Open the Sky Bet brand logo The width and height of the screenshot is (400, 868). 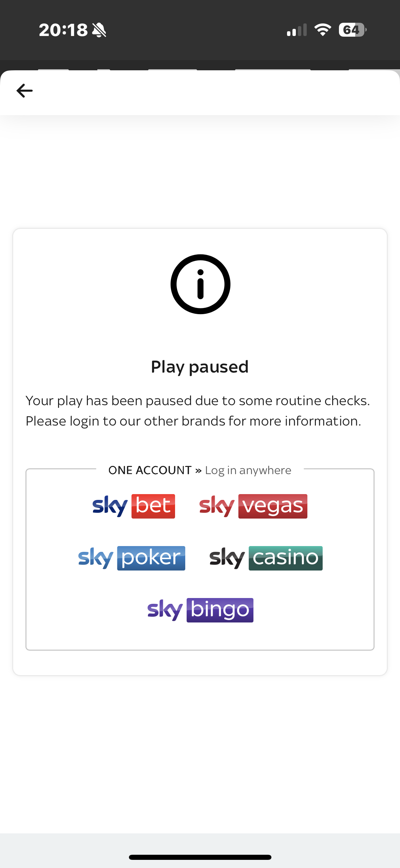[133, 506]
